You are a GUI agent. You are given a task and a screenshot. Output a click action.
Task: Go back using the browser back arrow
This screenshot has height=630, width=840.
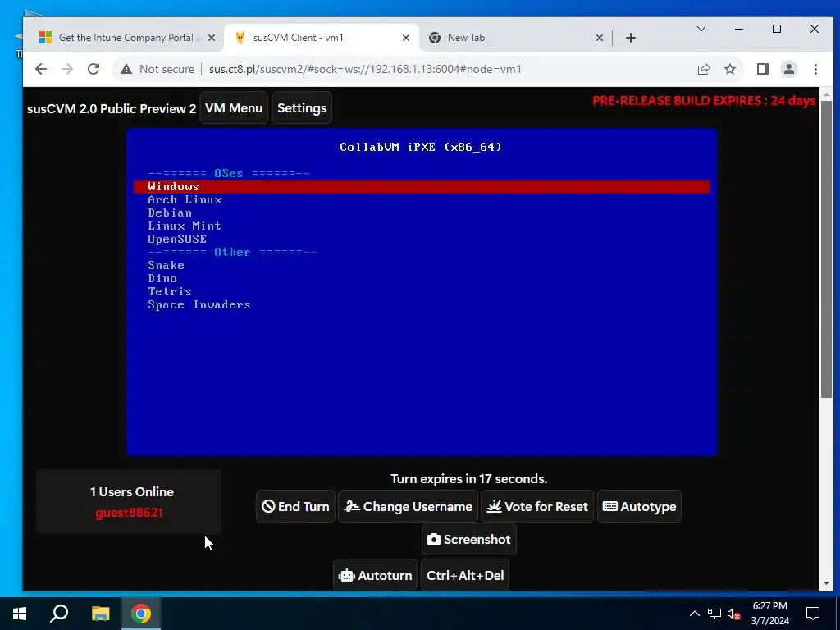(41, 69)
